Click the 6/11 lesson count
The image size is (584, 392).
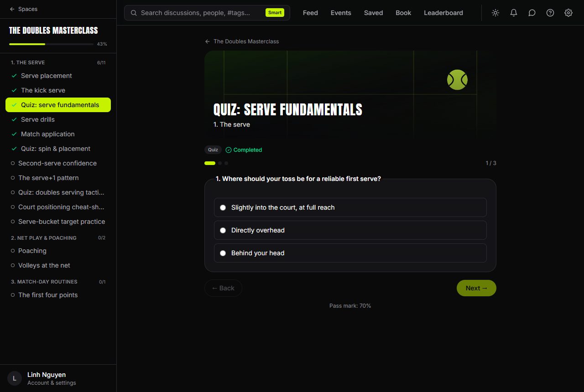click(101, 62)
